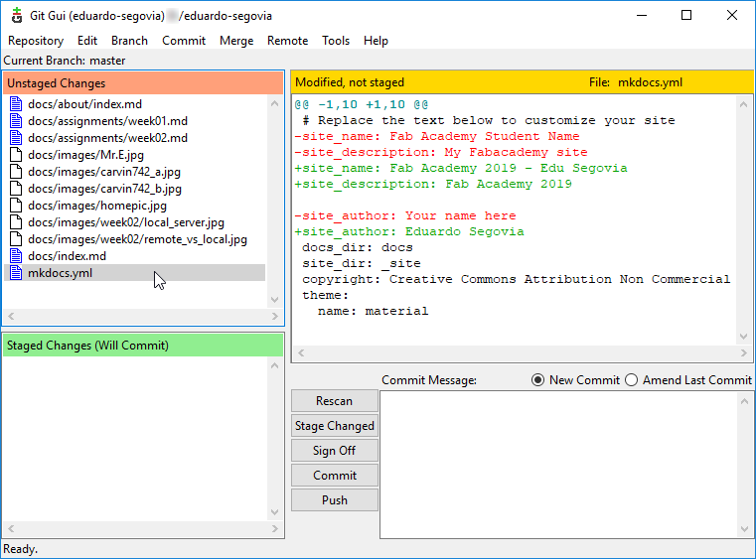Select docs/assignments/week02.md in the list
This screenshot has width=756, height=559.
click(x=107, y=138)
